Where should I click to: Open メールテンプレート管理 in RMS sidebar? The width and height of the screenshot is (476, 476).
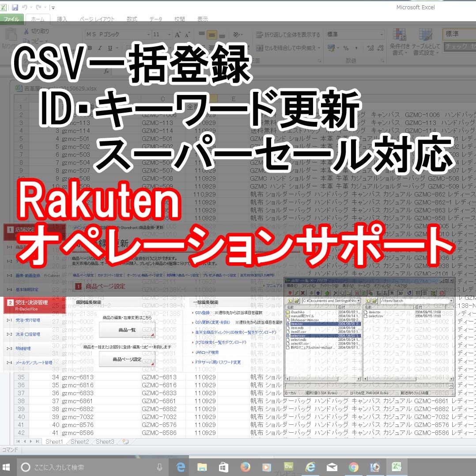[34, 363]
